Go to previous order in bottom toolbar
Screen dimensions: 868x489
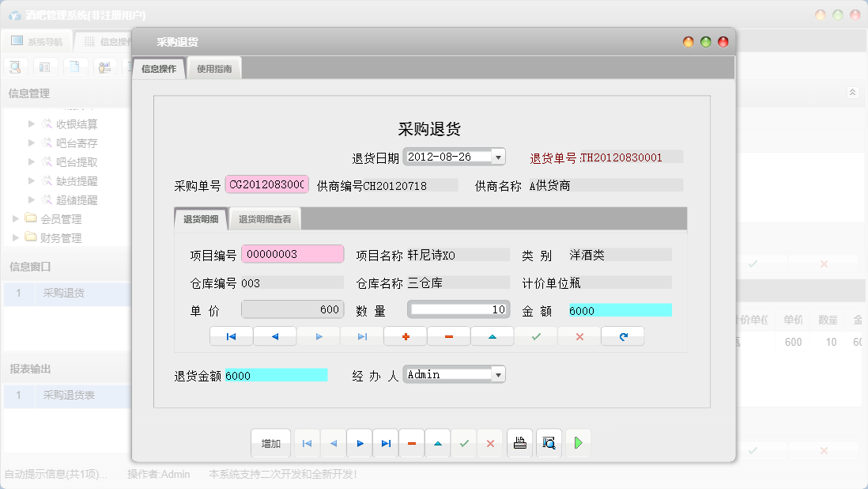[x=334, y=443]
